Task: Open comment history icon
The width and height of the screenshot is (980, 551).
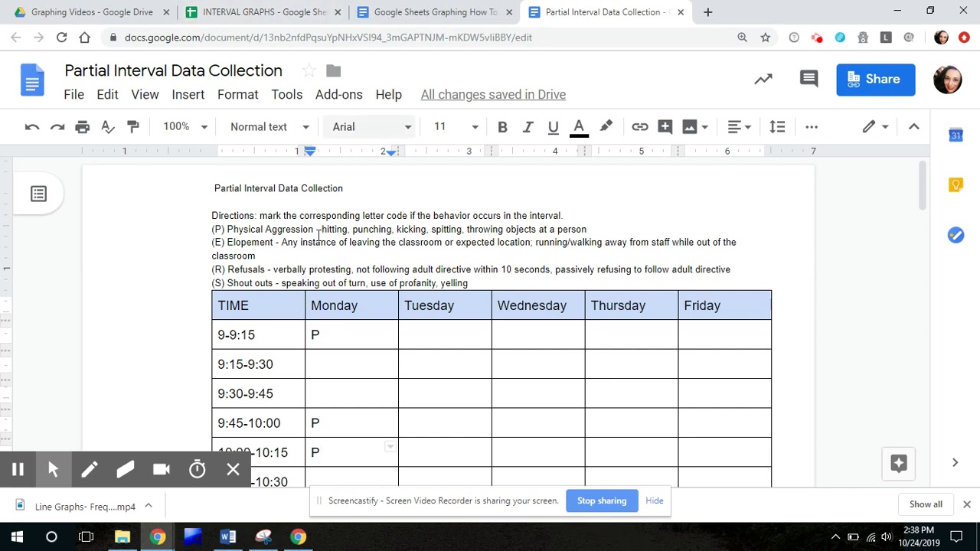Action: [x=808, y=79]
